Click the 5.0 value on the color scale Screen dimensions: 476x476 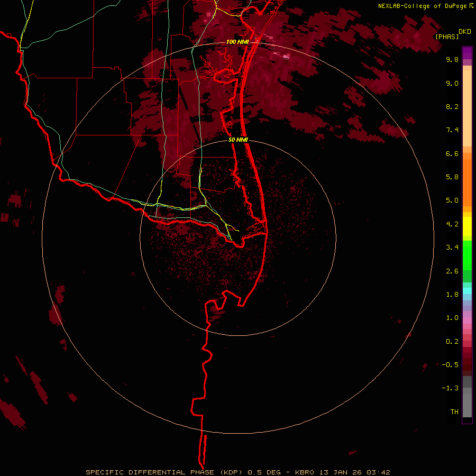[x=452, y=200]
